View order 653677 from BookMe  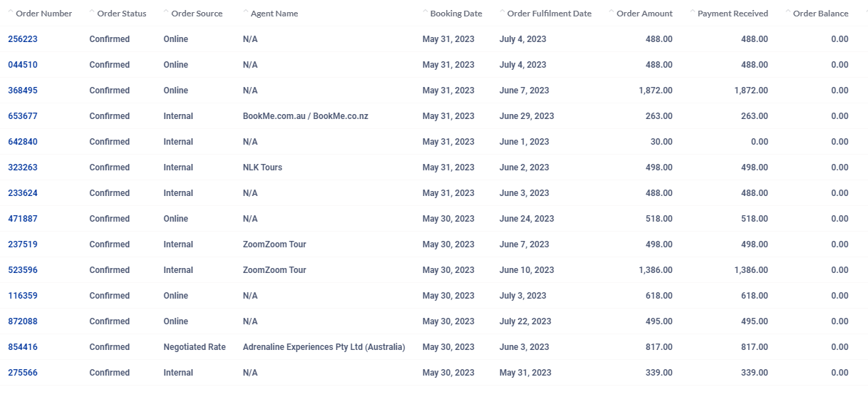point(23,116)
